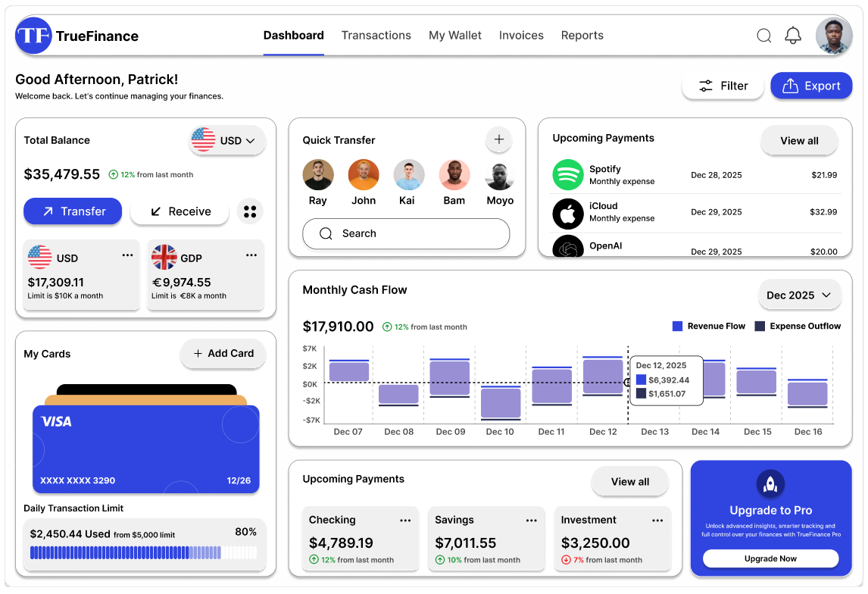Focus the Quick Transfer search field
Viewport: 868px width, 594px height.
[x=406, y=233]
